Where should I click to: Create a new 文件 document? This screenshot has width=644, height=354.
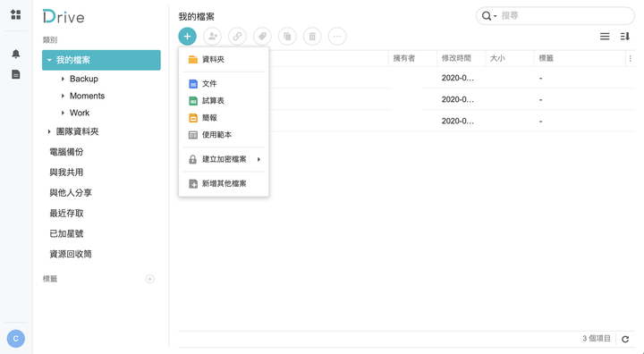point(224,84)
